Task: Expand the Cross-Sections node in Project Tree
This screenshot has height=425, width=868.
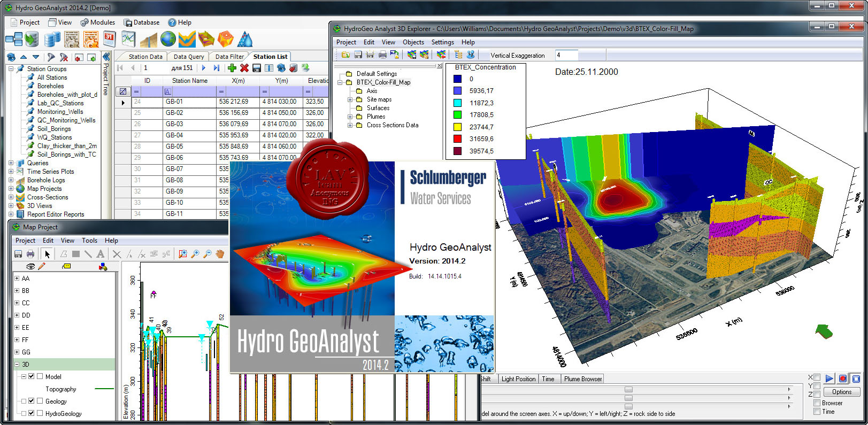Action: click(x=11, y=197)
